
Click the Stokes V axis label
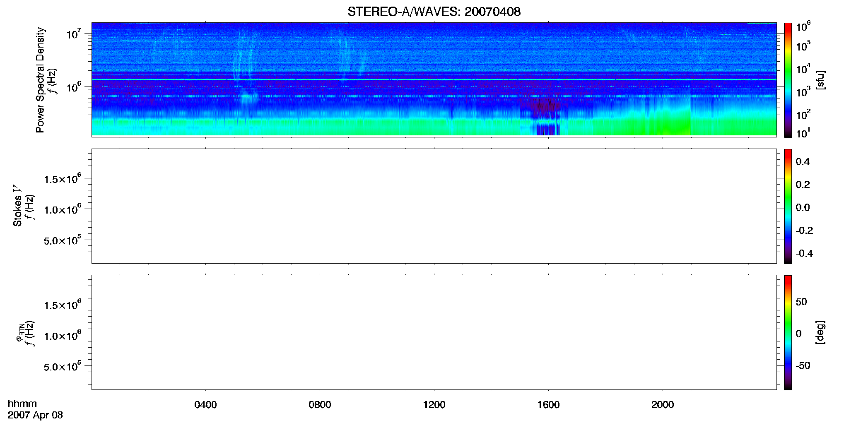coord(17,206)
